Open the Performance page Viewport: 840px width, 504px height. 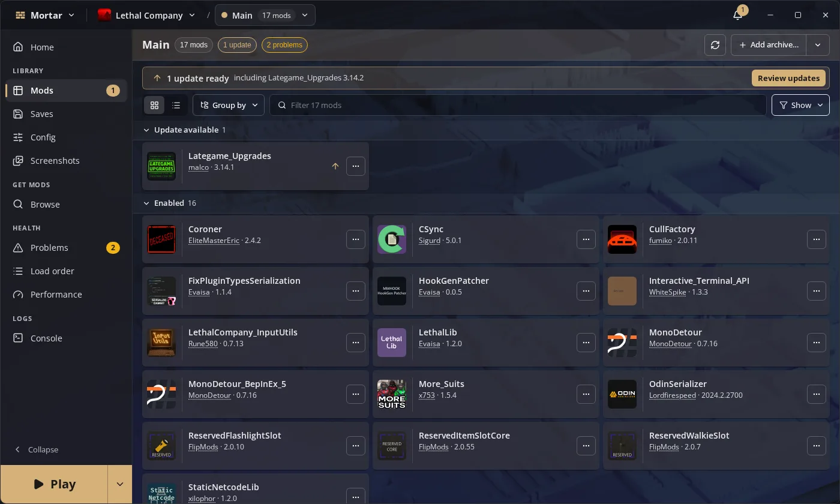click(x=66, y=295)
